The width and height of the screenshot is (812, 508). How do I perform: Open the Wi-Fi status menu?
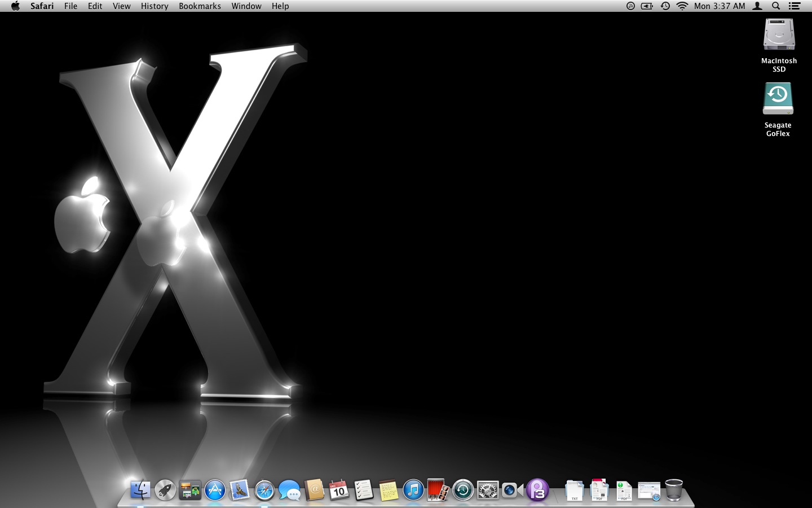[x=682, y=6]
